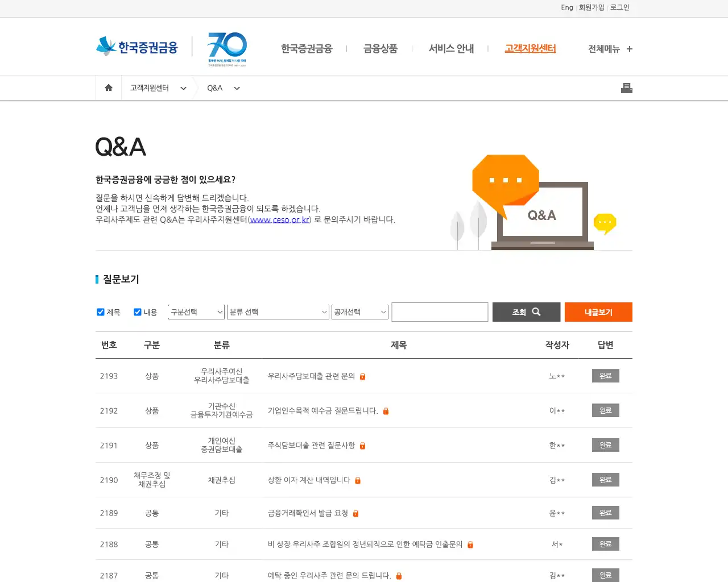Click the 작성자 column header
Viewport: 728px width, 582px height.
click(x=557, y=345)
